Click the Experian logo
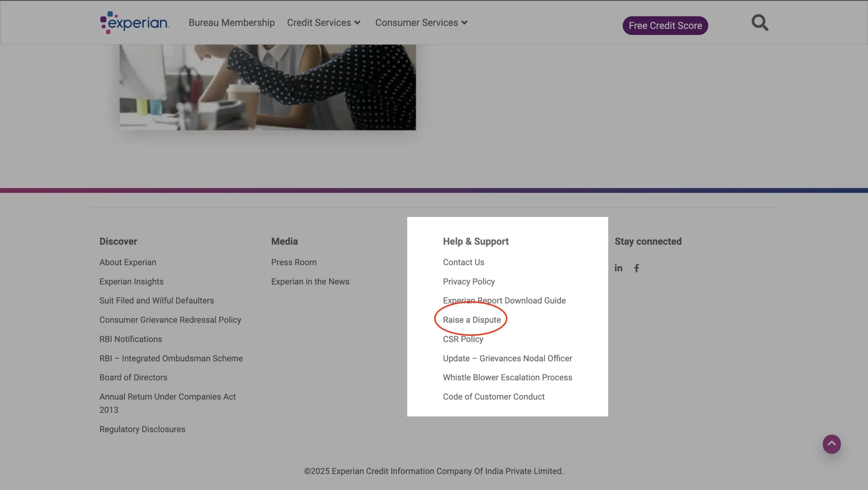The image size is (868, 490). click(134, 22)
